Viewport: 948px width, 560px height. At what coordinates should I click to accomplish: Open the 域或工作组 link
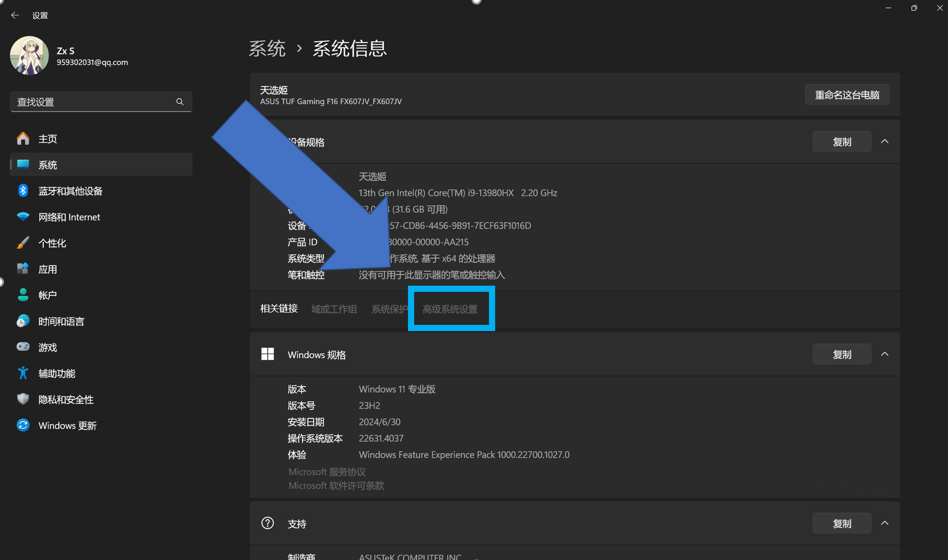point(334,309)
